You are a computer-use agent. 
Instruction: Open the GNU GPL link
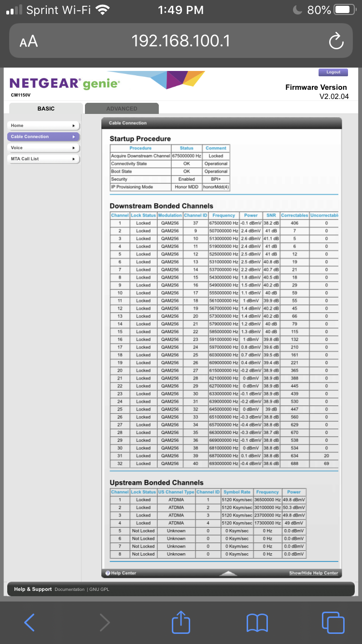[99, 589]
